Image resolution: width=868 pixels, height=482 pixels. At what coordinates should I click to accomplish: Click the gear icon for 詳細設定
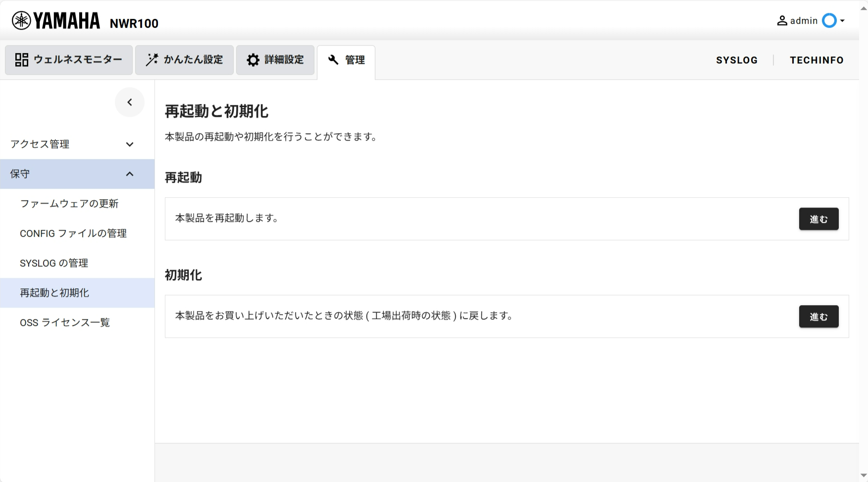253,60
